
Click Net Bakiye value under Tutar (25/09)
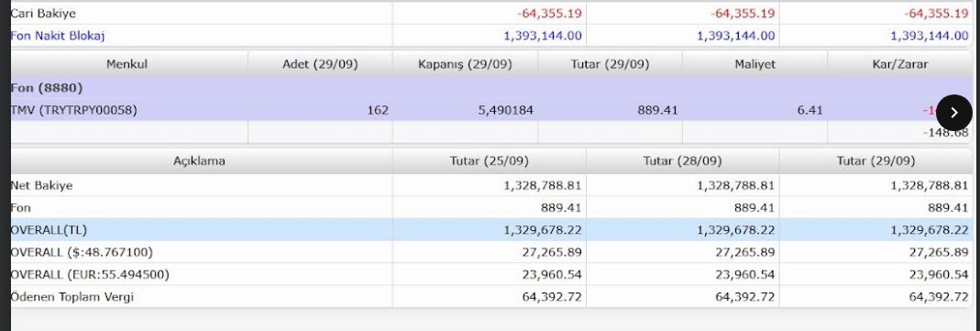click(x=543, y=185)
